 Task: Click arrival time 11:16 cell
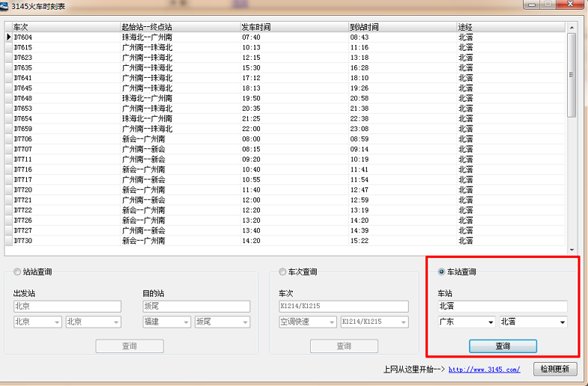(403, 47)
